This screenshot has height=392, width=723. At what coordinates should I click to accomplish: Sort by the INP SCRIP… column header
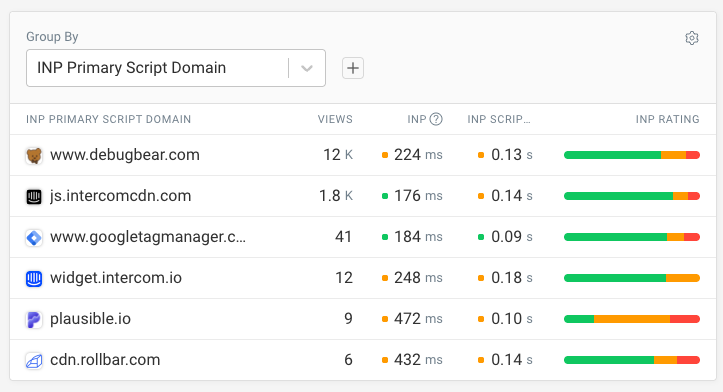(499, 119)
